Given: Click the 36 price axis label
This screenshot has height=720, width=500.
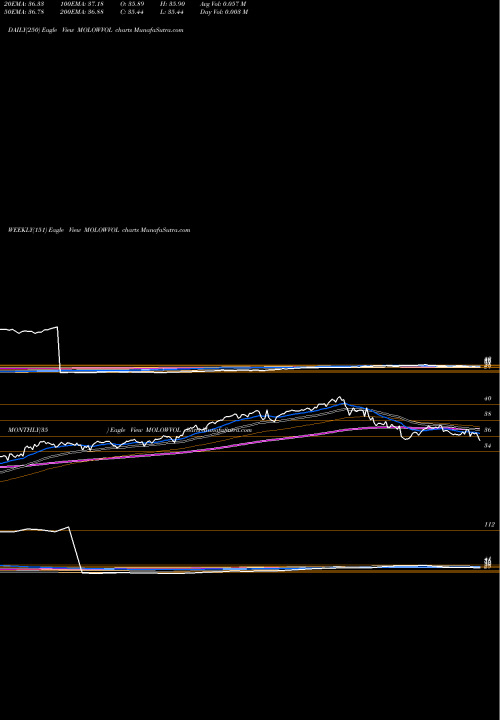Looking at the screenshot, I should click(488, 430).
